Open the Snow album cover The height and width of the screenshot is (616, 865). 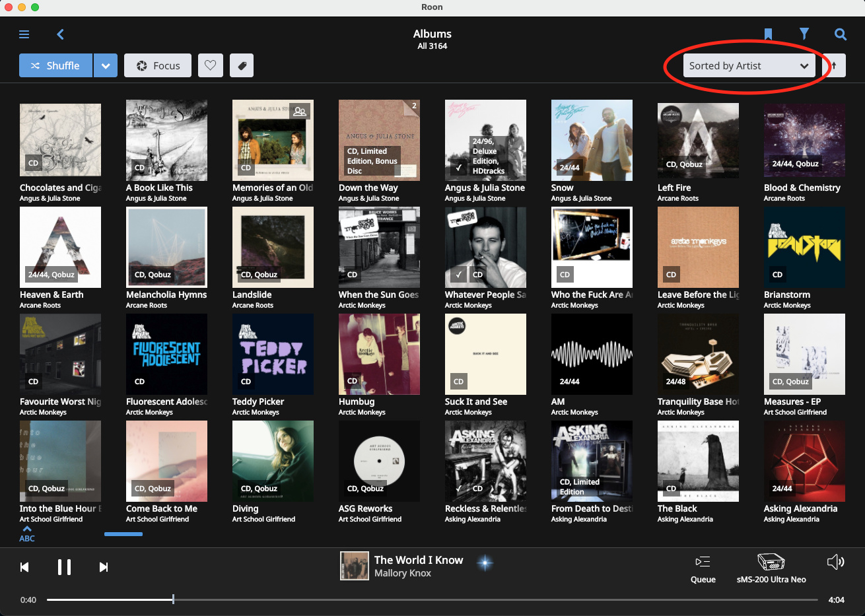click(592, 140)
